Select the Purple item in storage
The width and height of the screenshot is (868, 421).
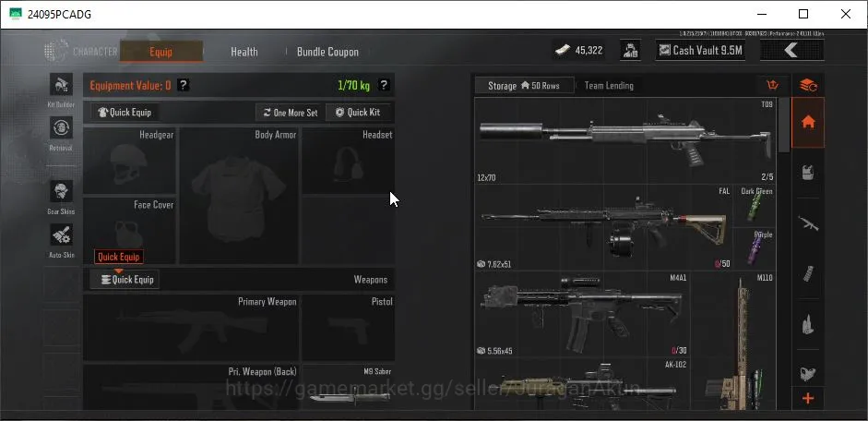coord(755,248)
